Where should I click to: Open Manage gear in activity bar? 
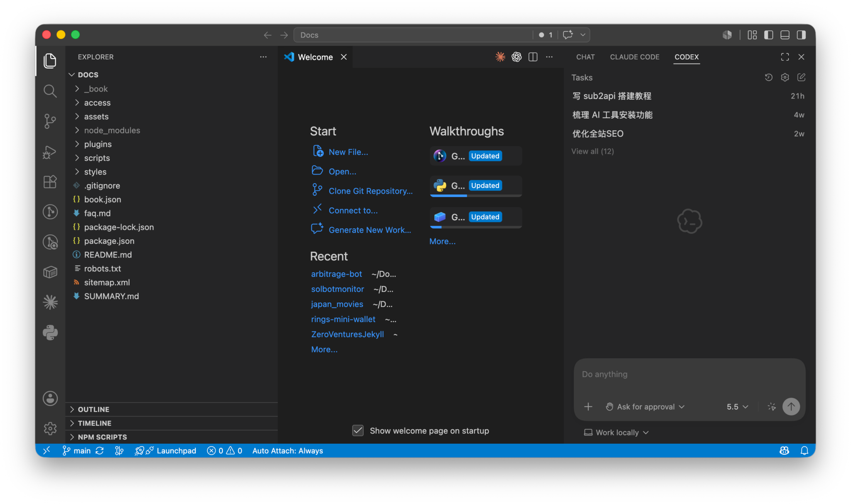coord(50,428)
